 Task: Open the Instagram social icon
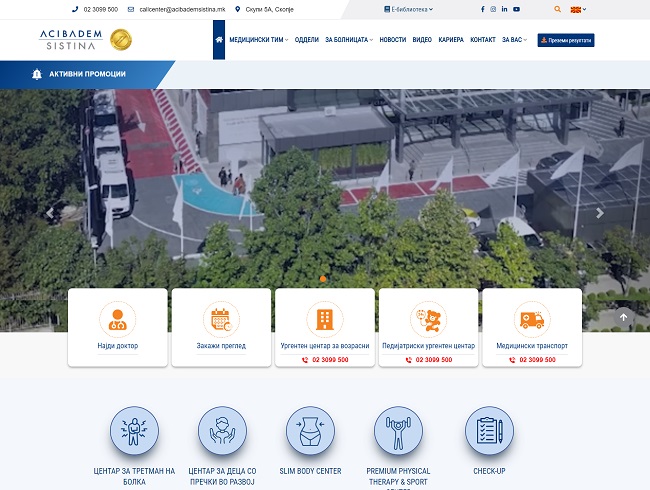coord(493,9)
